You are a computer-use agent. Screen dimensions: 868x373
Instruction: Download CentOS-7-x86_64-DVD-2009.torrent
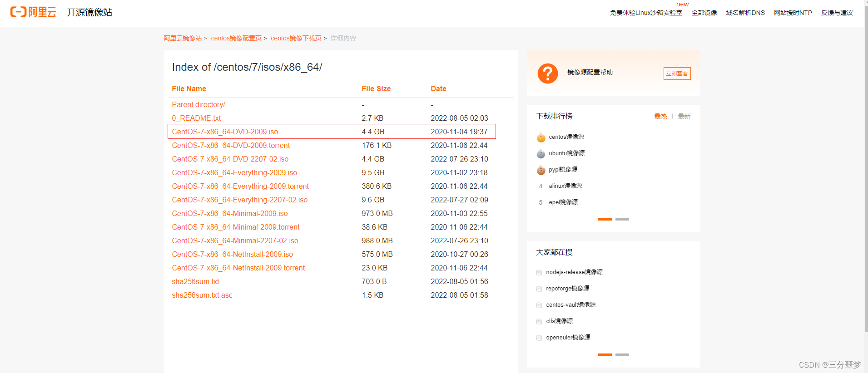pyautogui.click(x=231, y=145)
